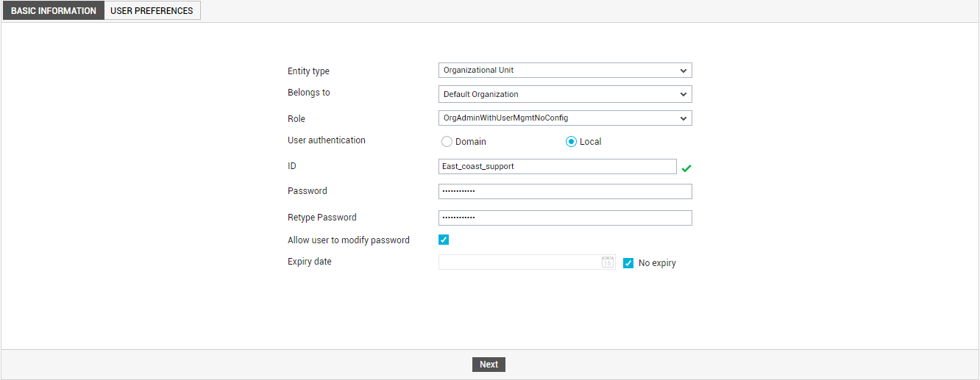
Task: Click the green ID validation checkmark
Action: point(686,168)
